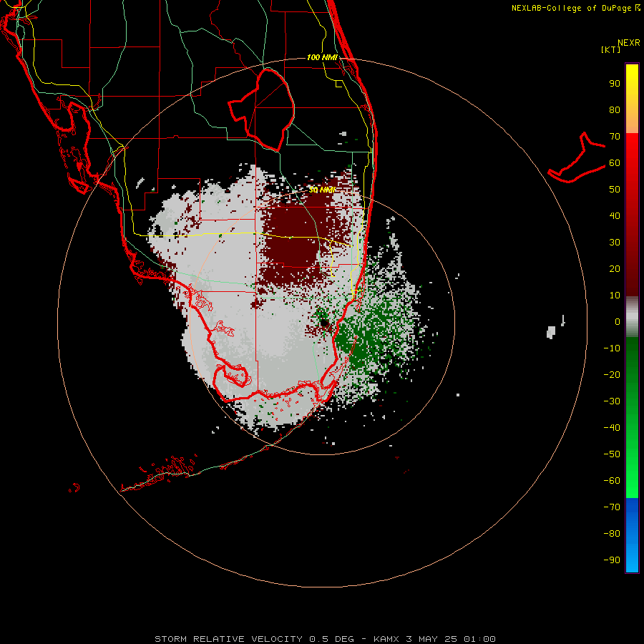Click the Bahamas island red outline at right

(577, 157)
